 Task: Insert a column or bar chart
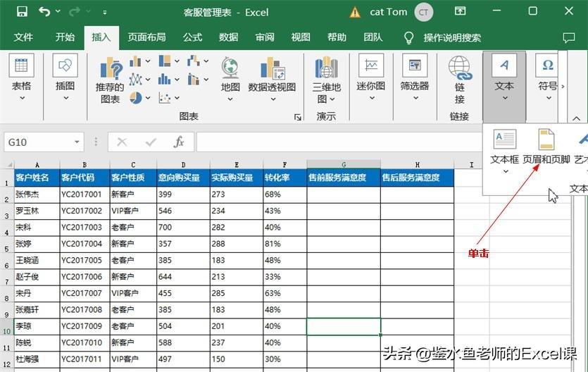coord(139,61)
